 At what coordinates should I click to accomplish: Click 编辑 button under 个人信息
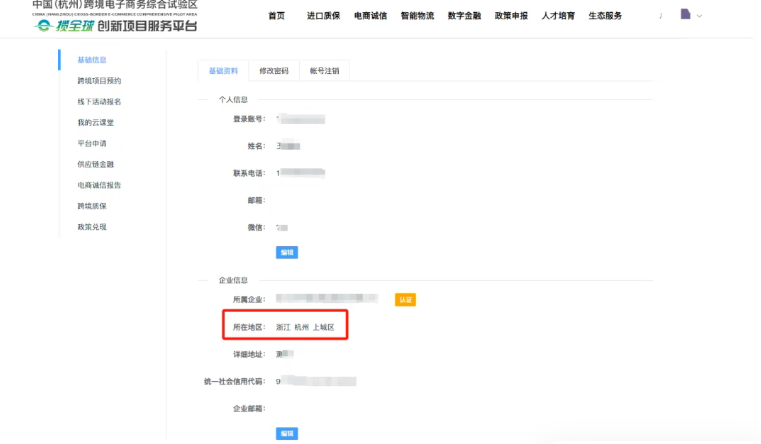point(287,252)
